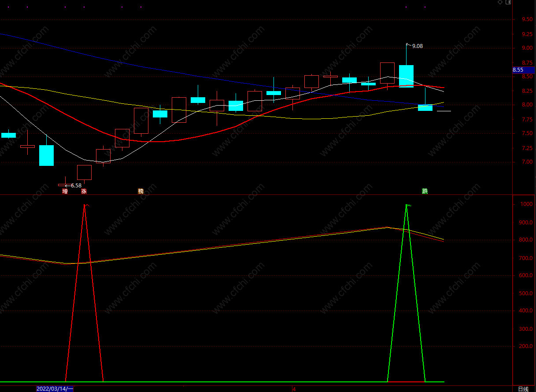Click the current price tag 8.55

point(523,70)
